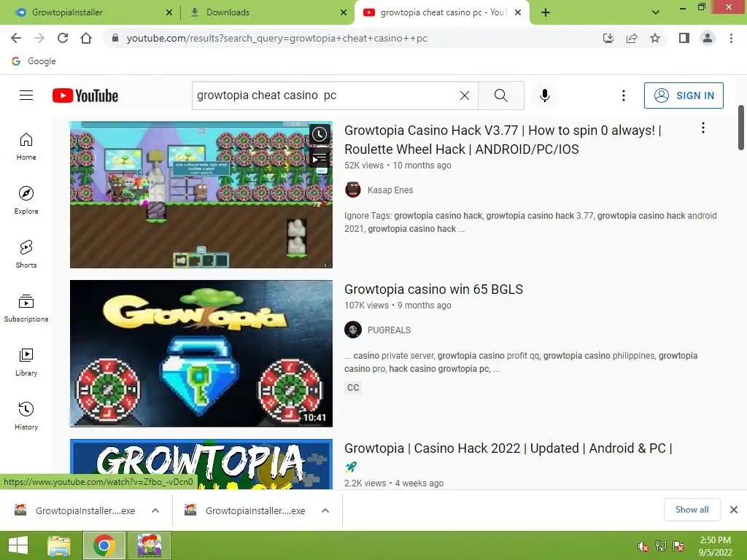Image resolution: width=747 pixels, height=560 pixels.
Task: Click the browser address bar URL
Action: (x=276, y=38)
